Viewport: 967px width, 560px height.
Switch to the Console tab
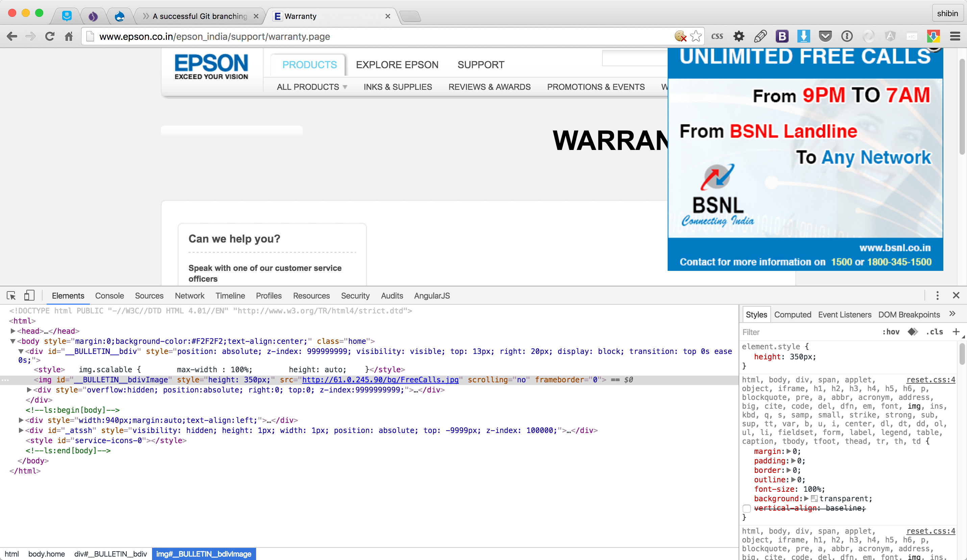(x=109, y=296)
